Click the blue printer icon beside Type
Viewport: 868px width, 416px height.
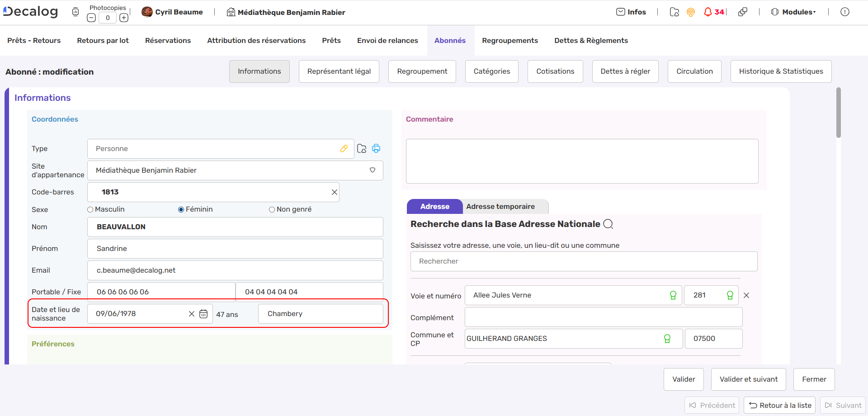[376, 149]
